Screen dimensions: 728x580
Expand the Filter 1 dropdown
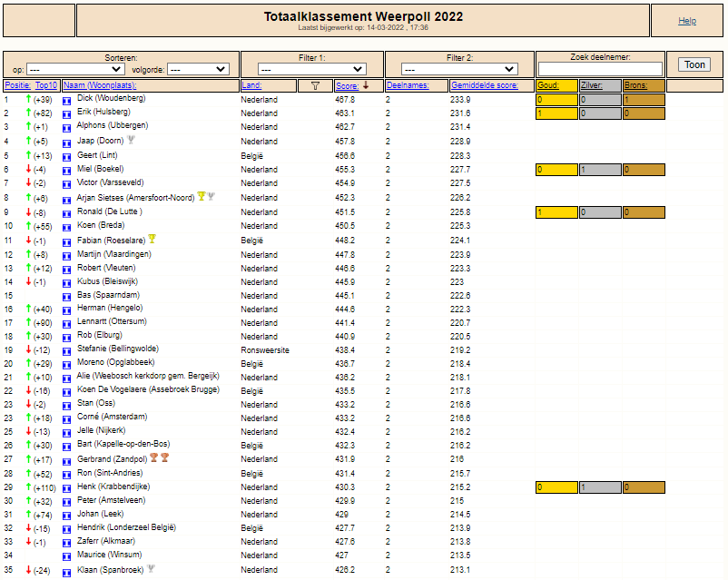pyautogui.click(x=312, y=69)
